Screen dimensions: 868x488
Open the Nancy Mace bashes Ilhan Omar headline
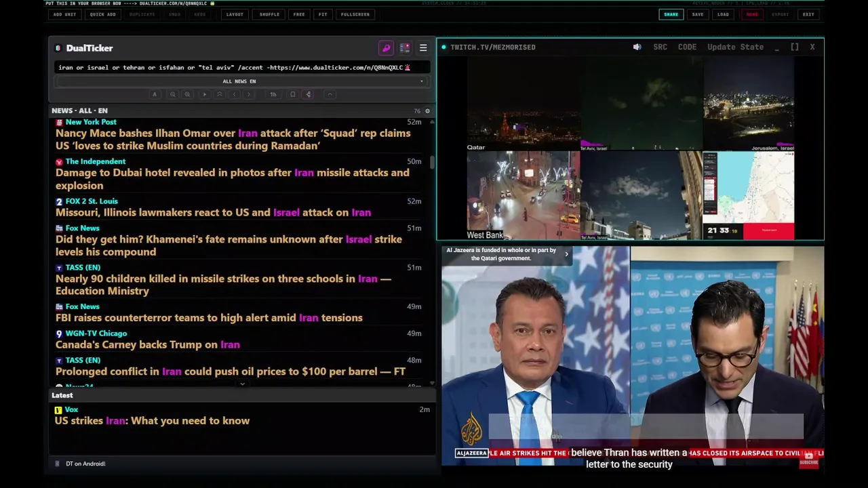pyautogui.click(x=233, y=140)
